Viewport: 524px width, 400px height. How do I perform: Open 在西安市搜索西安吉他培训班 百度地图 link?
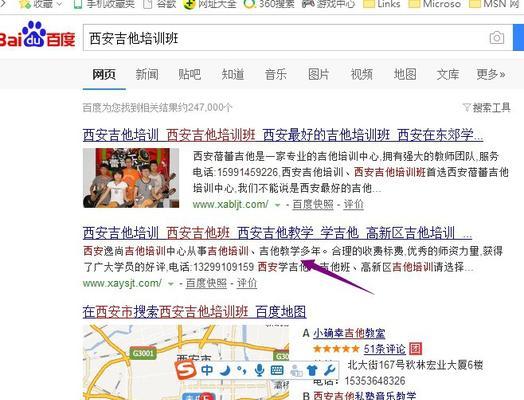click(194, 312)
